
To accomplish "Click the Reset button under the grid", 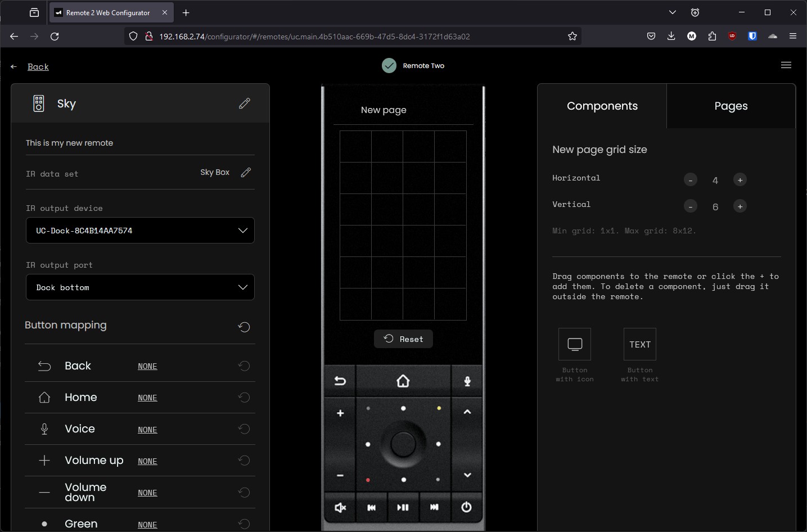I will (x=403, y=339).
